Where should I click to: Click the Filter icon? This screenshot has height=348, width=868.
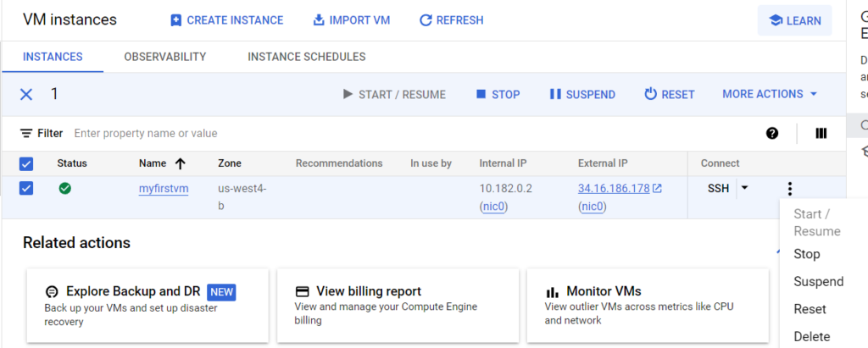pos(26,133)
